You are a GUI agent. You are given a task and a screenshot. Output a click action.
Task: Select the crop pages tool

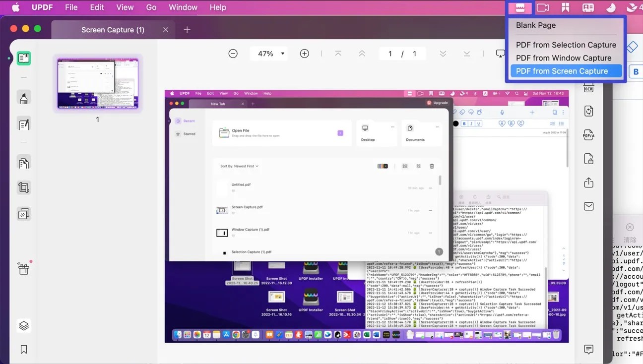pyautogui.click(x=24, y=187)
